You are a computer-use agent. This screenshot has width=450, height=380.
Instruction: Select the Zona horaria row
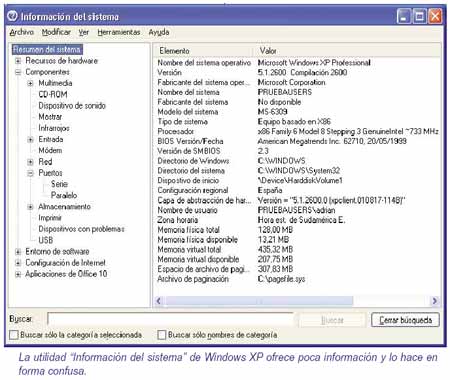coord(297,220)
